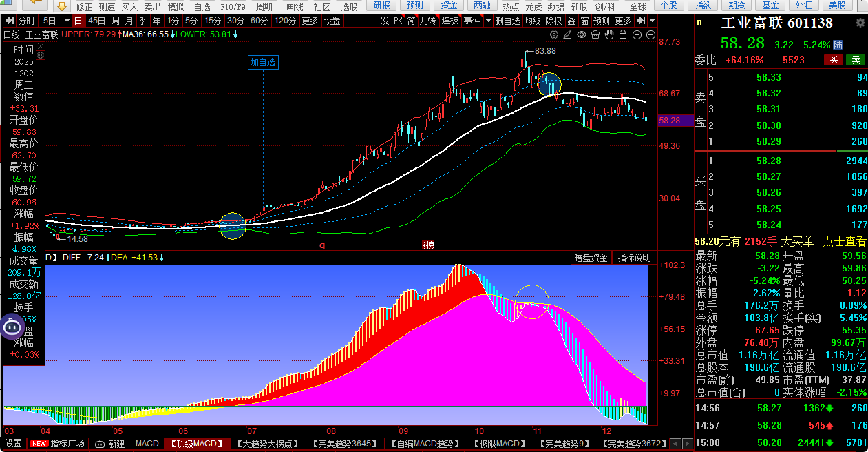Click the red q marker on chart
Screen dimensions: 868x452
(321, 245)
